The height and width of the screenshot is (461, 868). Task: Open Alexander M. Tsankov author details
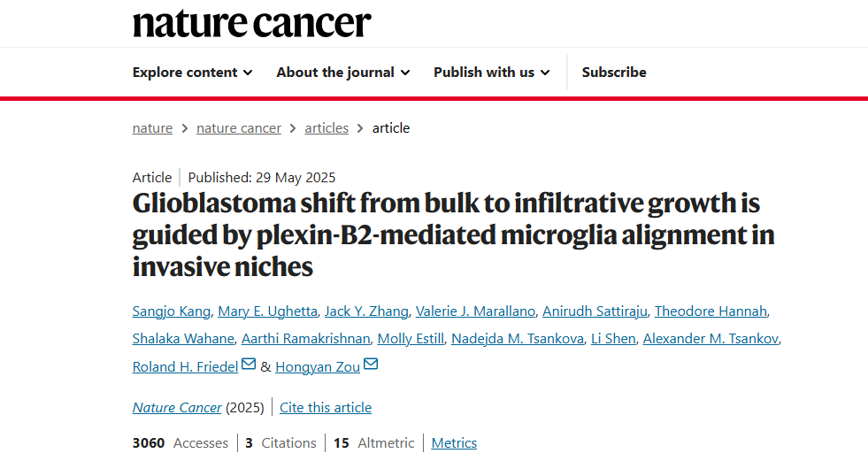(x=711, y=339)
